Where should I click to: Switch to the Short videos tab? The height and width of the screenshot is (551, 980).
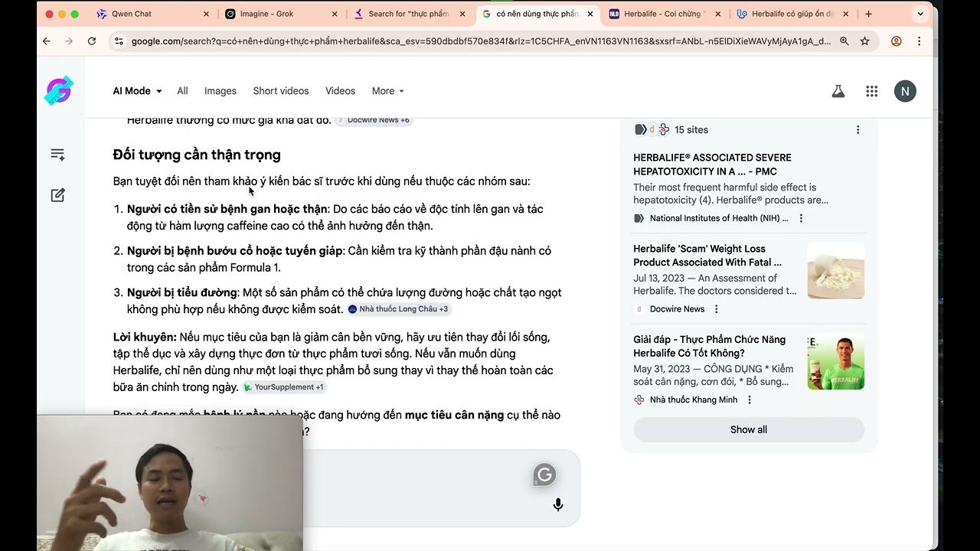pyautogui.click(x=281, y=91)
